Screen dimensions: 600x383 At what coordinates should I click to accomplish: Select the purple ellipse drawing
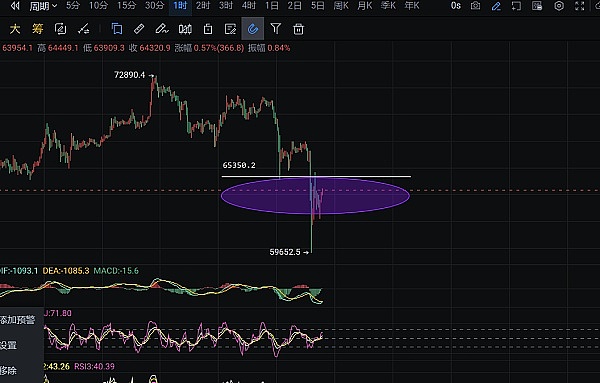(315, 196)
